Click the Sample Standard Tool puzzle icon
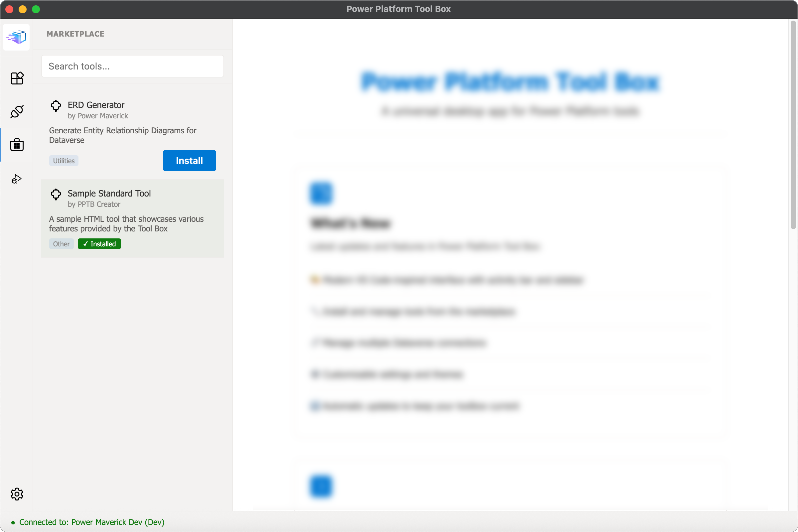The height and width of the screenshot is (532, 798). pyautogui.click(x=56, y=195)
